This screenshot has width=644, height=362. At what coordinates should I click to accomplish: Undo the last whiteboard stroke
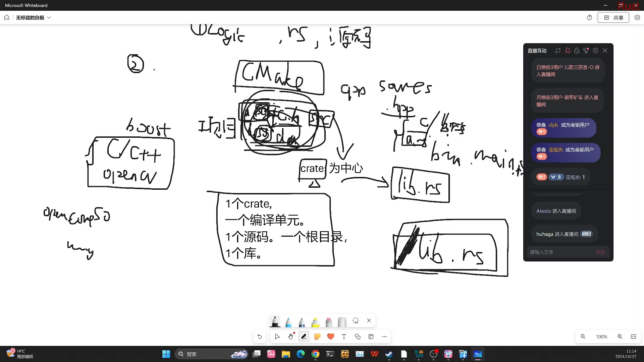(x=260, y=337)
